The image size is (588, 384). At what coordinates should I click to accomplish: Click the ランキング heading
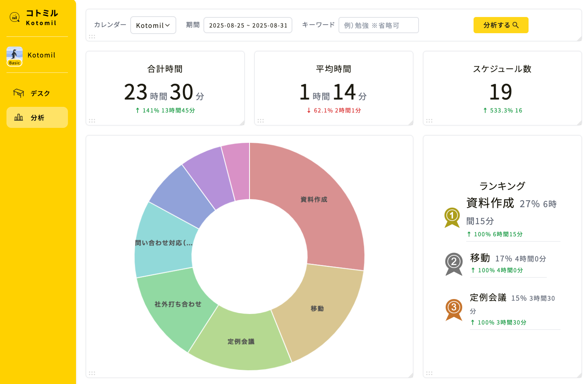click(x=502, y=186)
